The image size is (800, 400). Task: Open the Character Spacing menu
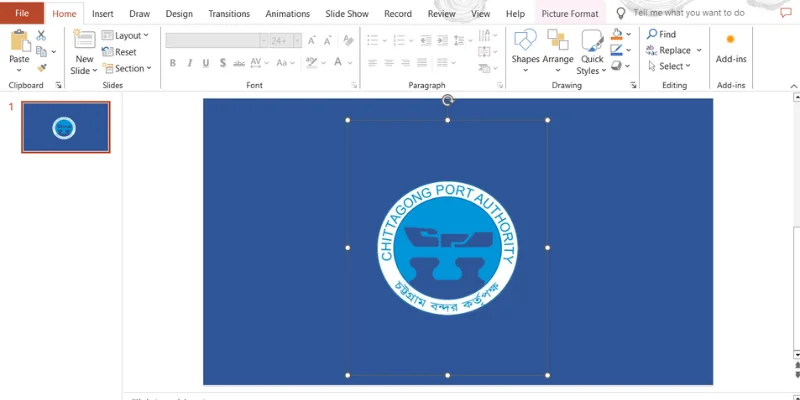(x=259, y=63)
